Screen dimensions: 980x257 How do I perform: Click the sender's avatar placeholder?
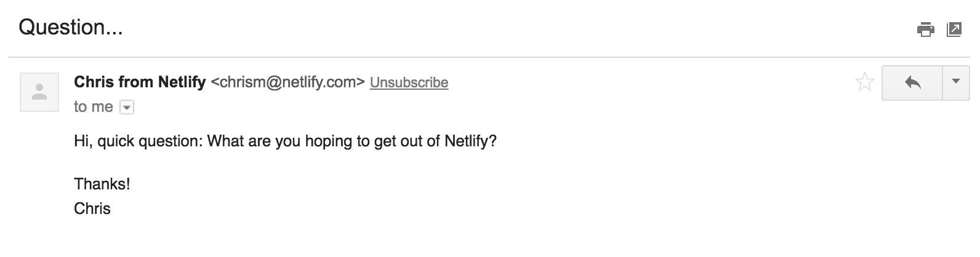click(39, 92)
